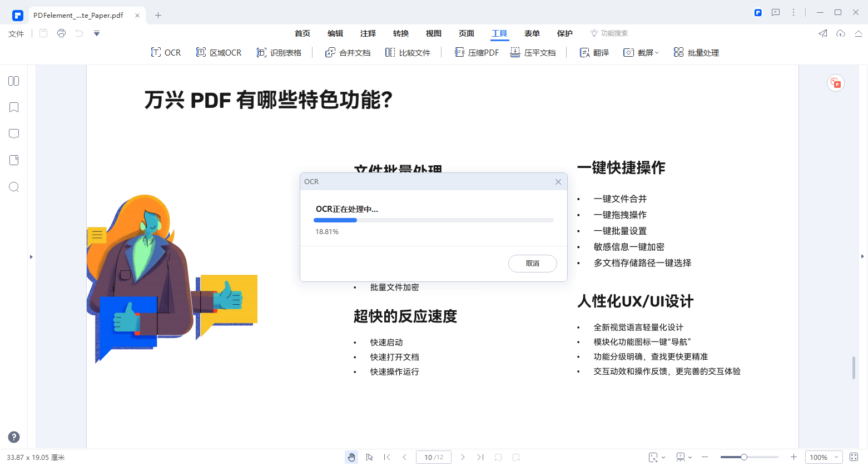Select the hand pan tool
The width and height of the screenshot is (868, 466).
(x=352, y=457)
